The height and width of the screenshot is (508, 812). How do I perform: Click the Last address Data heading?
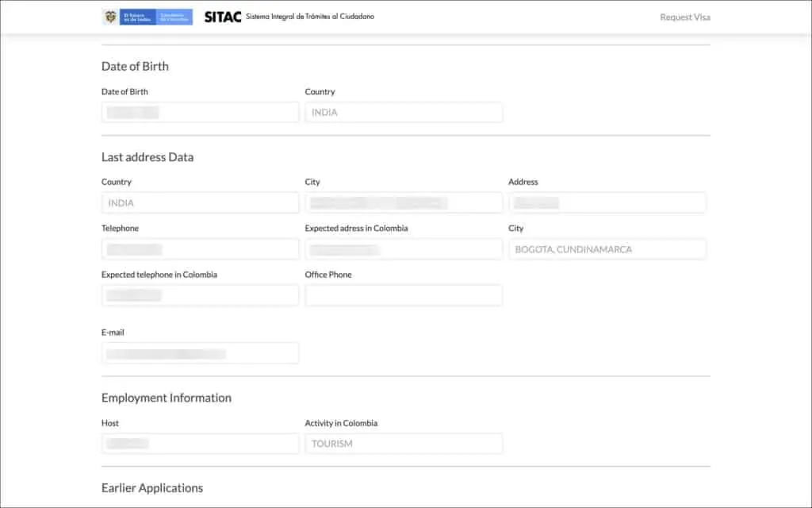pyautogui.click(x=147, y=157)
